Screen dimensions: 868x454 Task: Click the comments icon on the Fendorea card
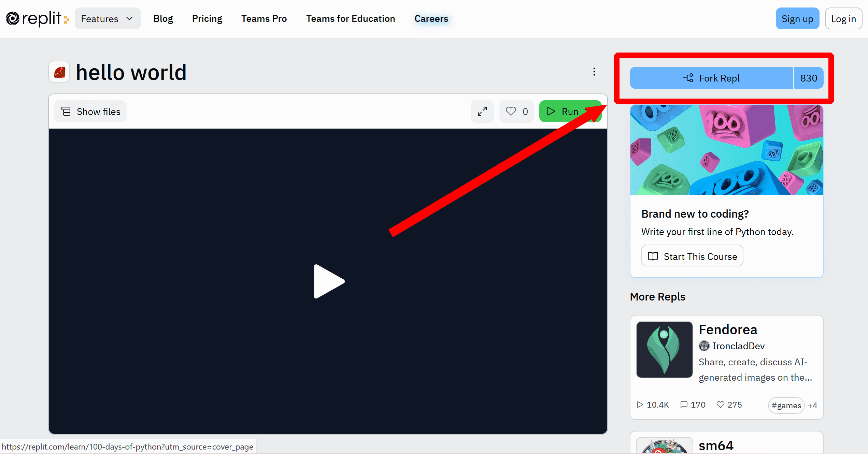(684, 405)
